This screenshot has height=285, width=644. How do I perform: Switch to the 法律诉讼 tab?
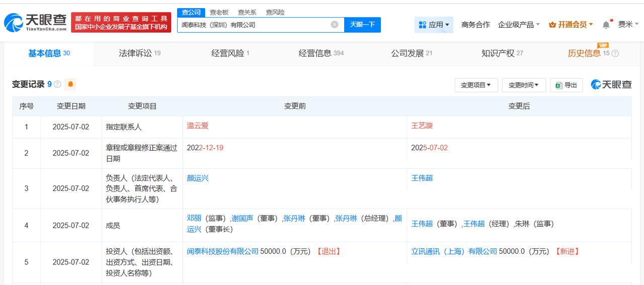(x=140, y=53)
